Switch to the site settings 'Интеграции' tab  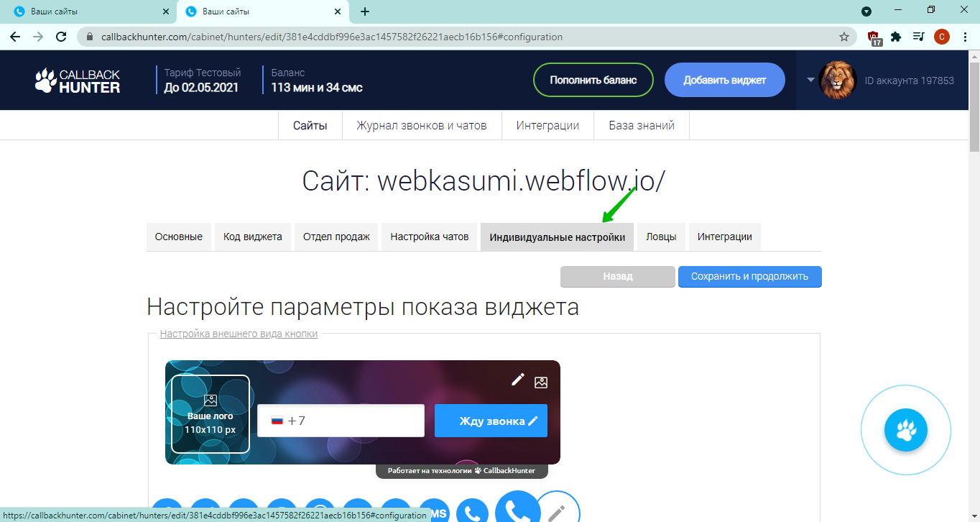[725, 237]
